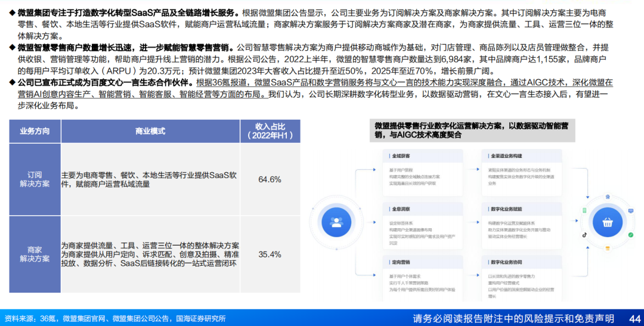
Task: Click the 收入占比（2022年H1）header cell
Action: 270,131
